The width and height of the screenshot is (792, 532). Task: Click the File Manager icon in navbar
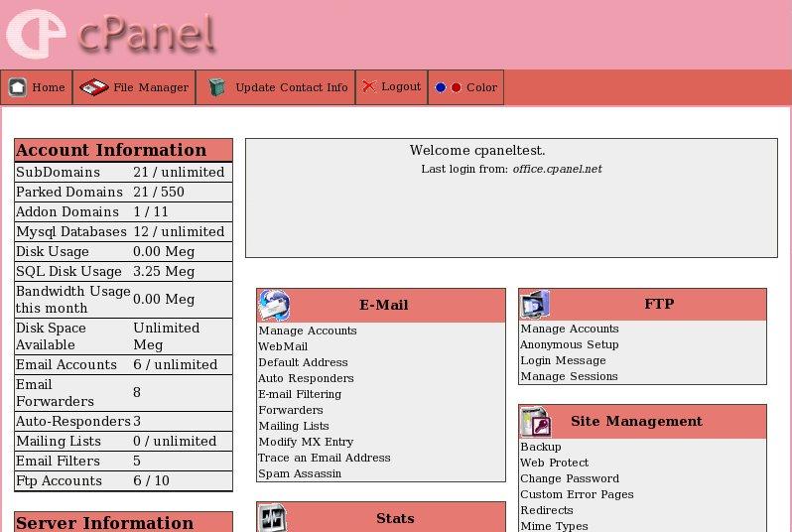click(93, 87)
